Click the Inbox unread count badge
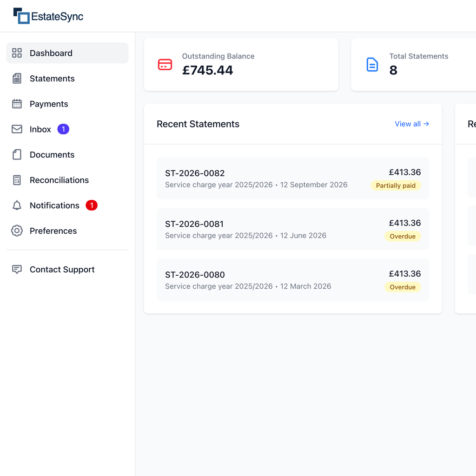Viewport: 476px width, 476px height. [63, 129]
